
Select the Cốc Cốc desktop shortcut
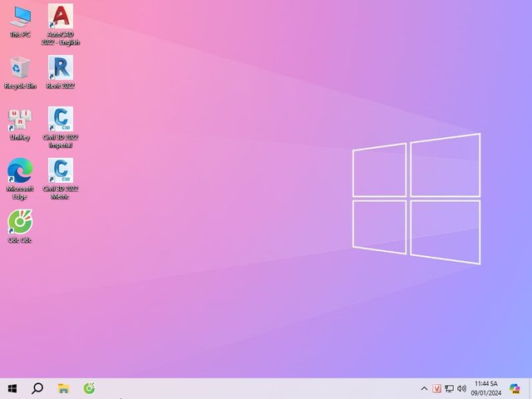20,226
